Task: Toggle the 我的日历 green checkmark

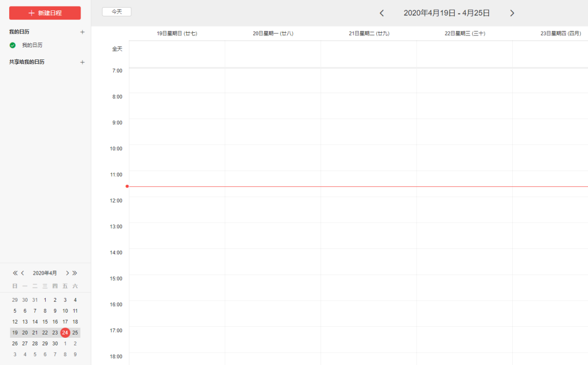Action: 13,45
